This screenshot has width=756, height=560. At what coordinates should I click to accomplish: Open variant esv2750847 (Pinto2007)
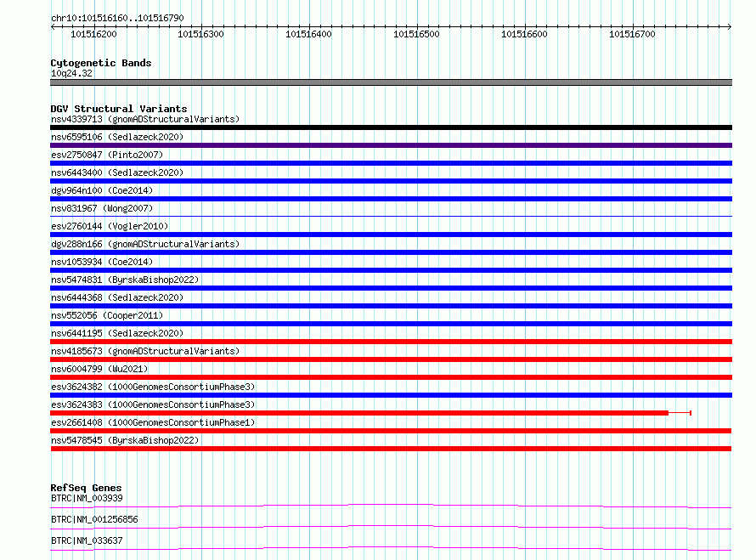107,155
